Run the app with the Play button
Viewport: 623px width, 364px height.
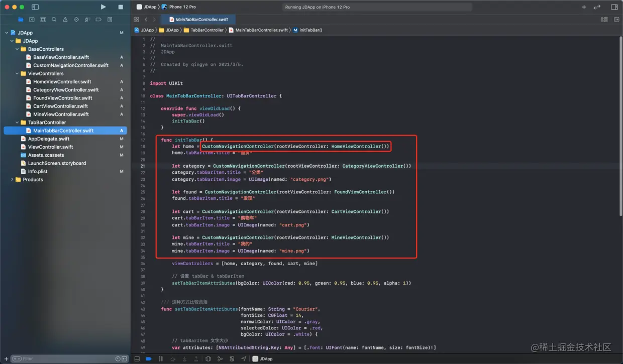tap(103, 7)
